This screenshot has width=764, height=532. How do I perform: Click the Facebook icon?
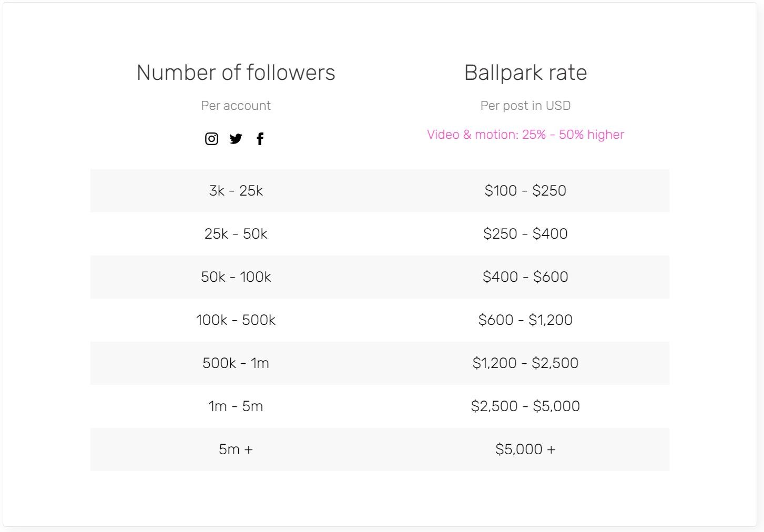tap(260, 139)
